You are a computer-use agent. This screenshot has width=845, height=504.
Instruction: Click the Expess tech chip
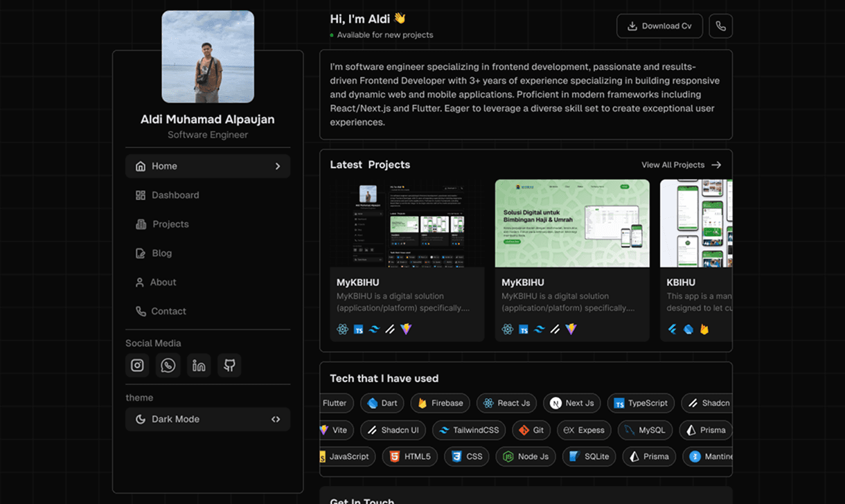click(584, 430)
